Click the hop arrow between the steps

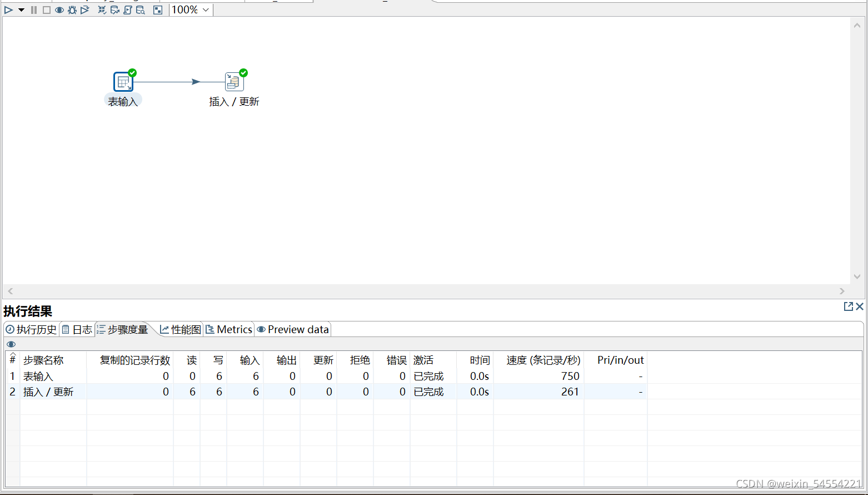click(x=195, y=82)
